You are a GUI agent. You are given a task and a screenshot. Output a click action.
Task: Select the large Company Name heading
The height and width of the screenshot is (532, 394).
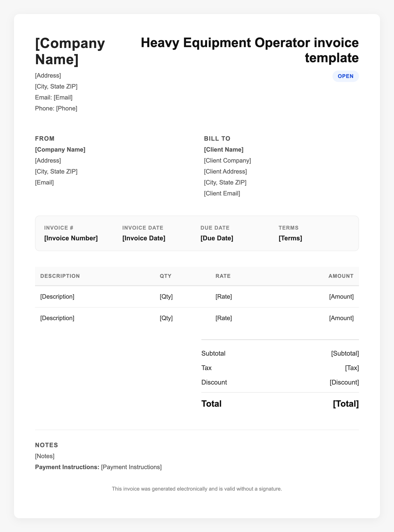click(x=70, y=51)
